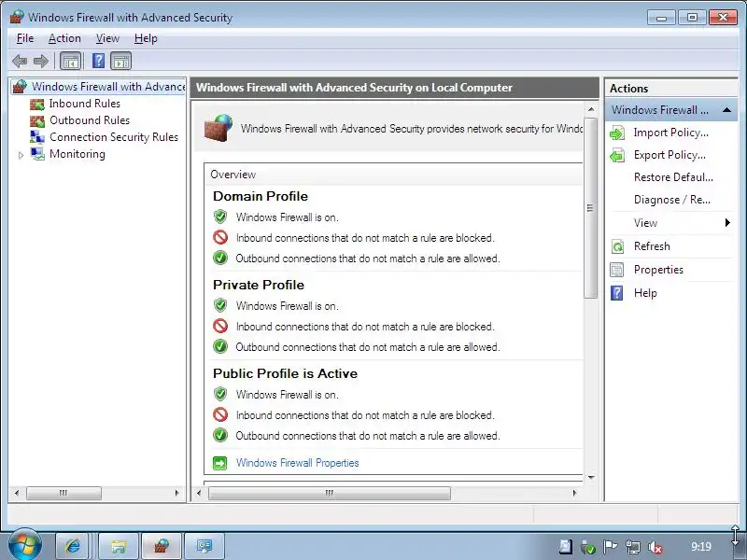Click the center pane scroll right arrow
This screenshot has width=747, height=560.
[x=574, y=494]
